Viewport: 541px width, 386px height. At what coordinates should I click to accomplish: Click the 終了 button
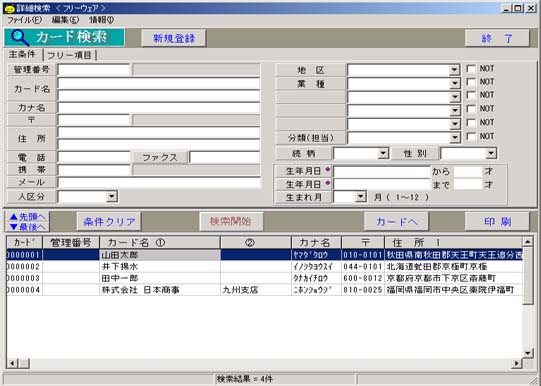pos(497,38)
